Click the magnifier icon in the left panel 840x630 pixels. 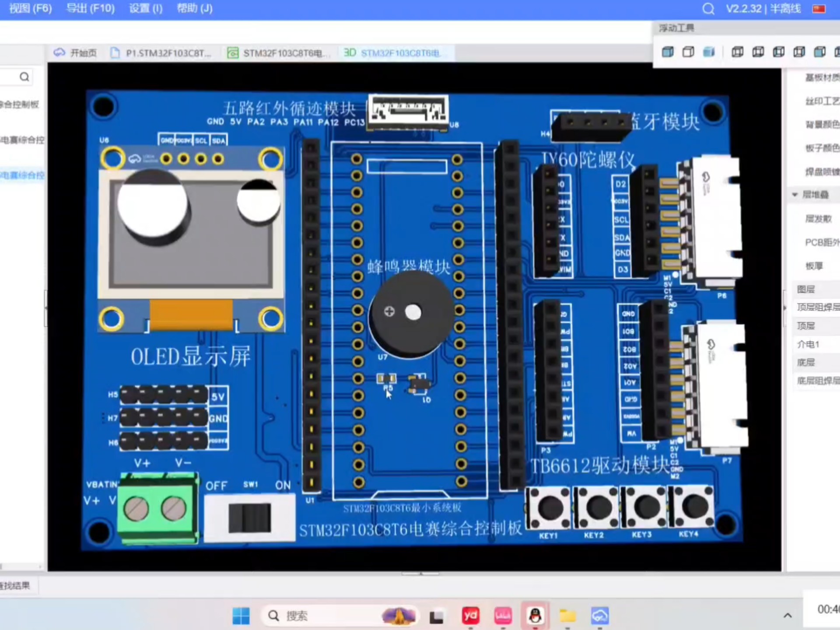(24, 77)
